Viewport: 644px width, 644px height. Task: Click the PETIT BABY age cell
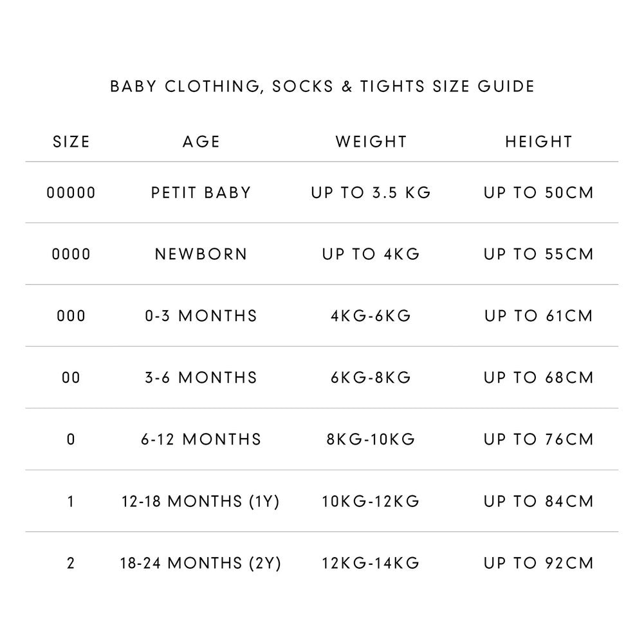click(x=201, y=192)
